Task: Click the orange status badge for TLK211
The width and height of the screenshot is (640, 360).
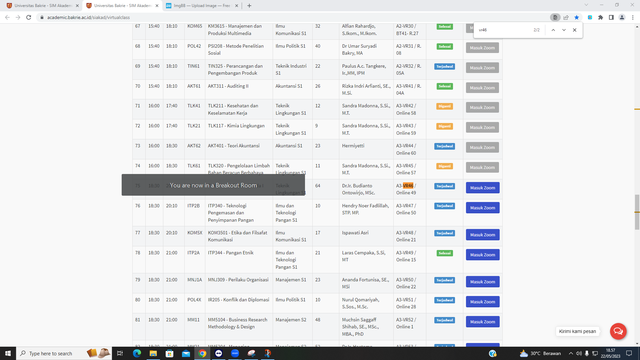Action: click(x=444, y=107)
